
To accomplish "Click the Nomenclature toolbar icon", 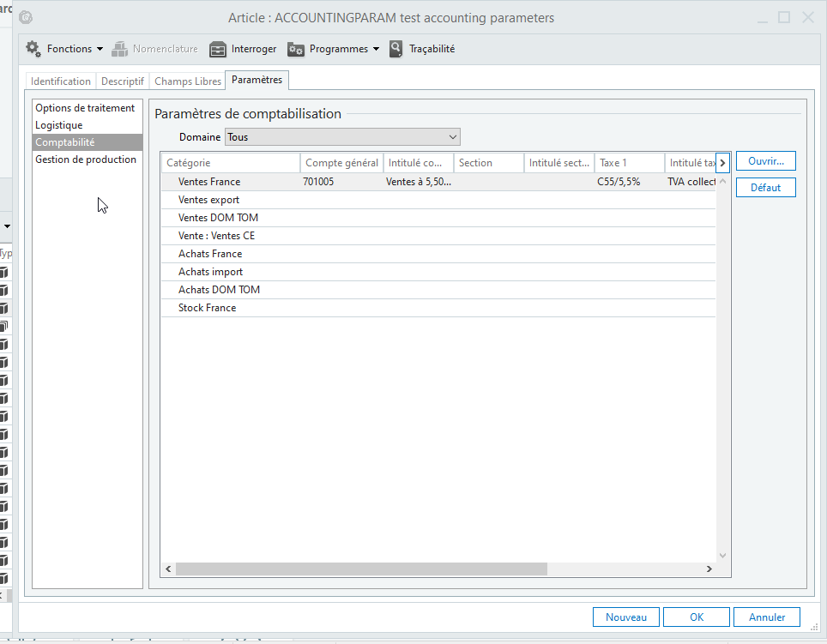I will (x=120, y=49).
